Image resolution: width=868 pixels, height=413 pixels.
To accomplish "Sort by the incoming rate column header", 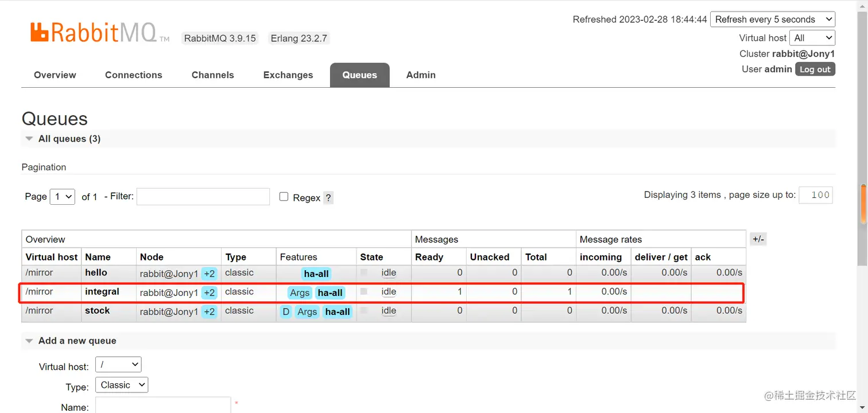I will coord(601,257).
